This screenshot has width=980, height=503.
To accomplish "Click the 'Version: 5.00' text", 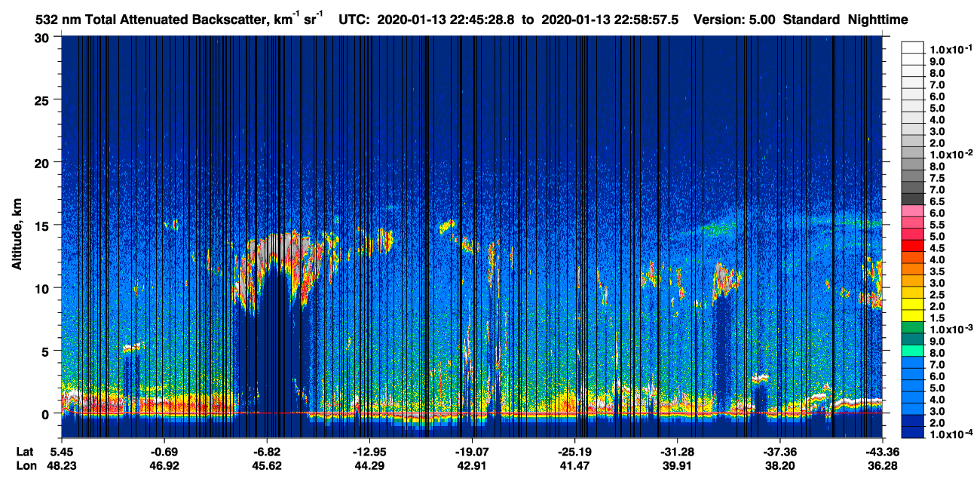I will coord(735,20).
